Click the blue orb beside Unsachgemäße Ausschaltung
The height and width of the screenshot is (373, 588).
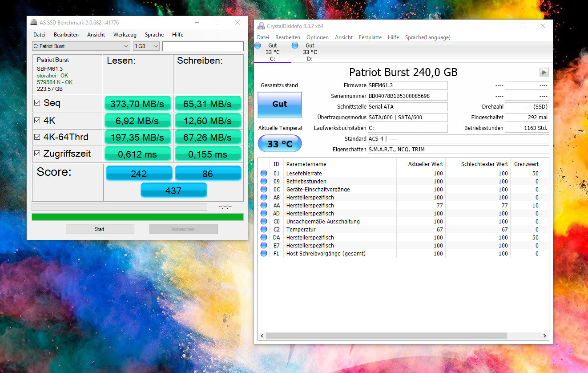[264, 222]
